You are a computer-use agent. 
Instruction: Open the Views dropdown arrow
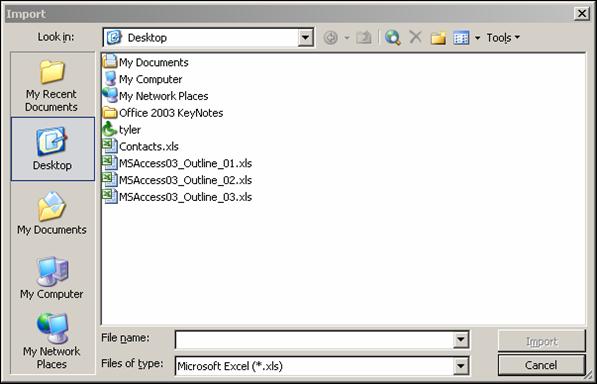tap(477, 38)
